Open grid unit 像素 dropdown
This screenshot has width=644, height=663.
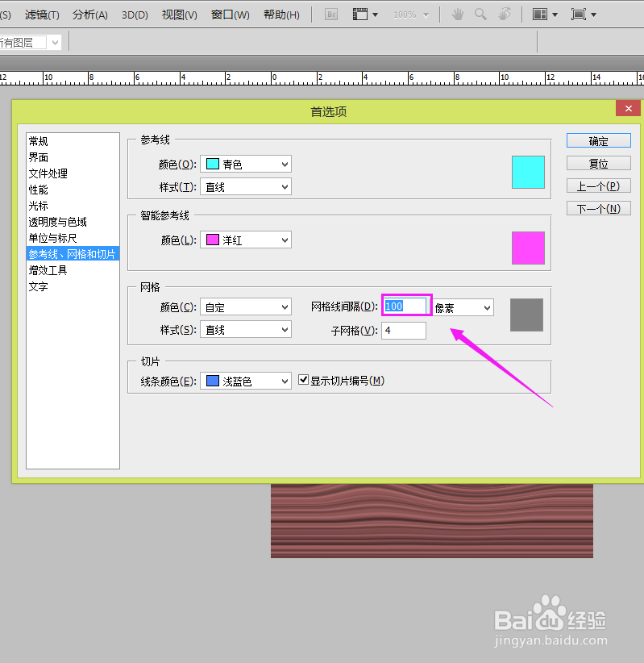pyautogui.click(x=463, y=308)
